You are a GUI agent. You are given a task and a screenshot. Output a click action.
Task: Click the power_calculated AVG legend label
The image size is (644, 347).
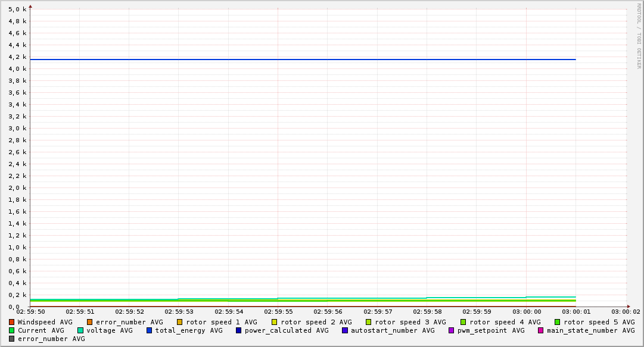[286, 330]
